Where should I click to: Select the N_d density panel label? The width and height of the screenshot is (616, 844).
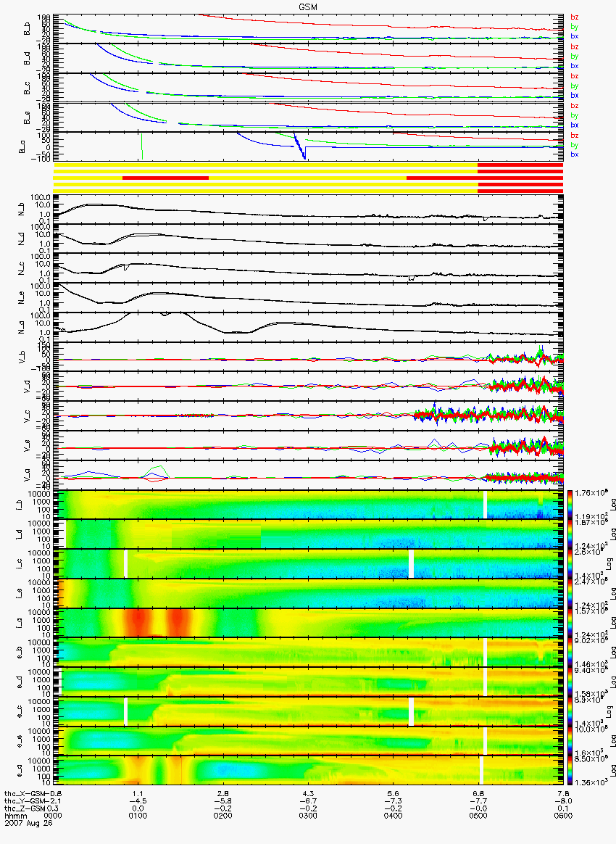pyautogui.click(x=22, y=239)
